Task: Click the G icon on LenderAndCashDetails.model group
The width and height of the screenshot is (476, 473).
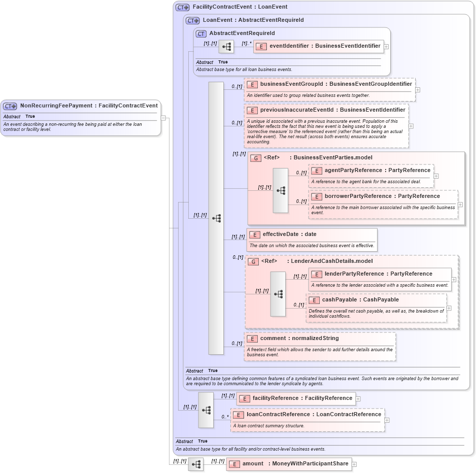Action: click(253, 261)
